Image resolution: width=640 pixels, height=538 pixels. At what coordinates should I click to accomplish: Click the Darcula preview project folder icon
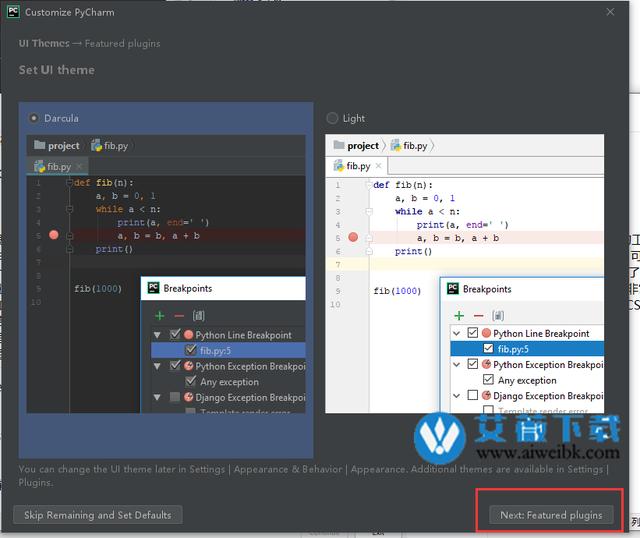[40, 145]
